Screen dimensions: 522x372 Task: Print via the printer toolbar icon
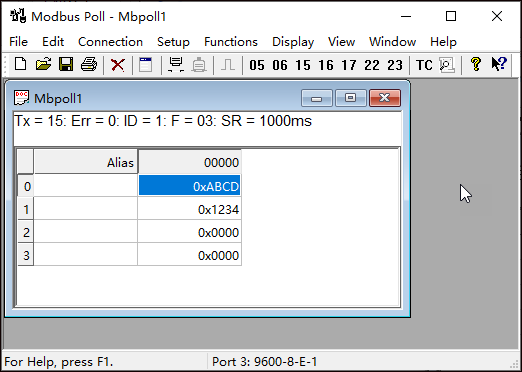pos(89,64)
